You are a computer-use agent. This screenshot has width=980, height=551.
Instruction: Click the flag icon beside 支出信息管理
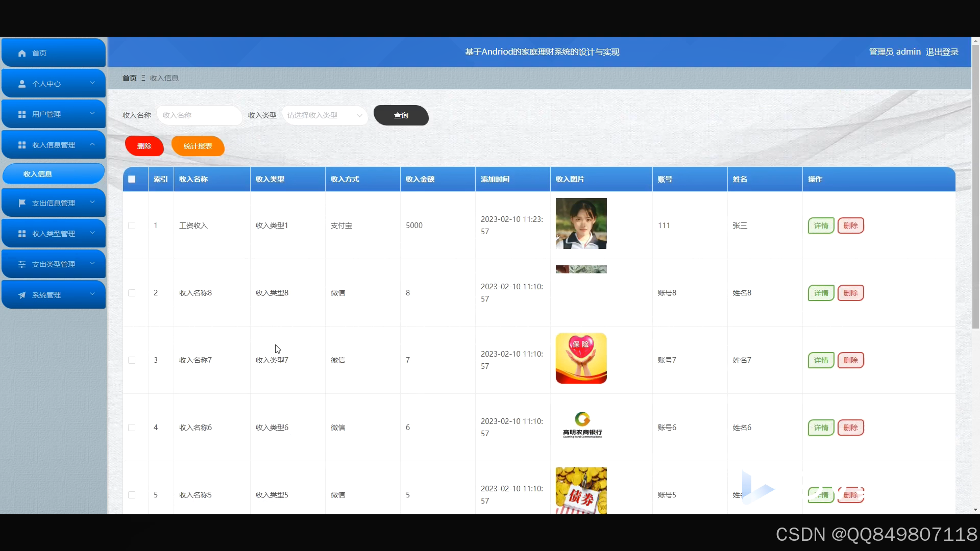pos(22,203)
